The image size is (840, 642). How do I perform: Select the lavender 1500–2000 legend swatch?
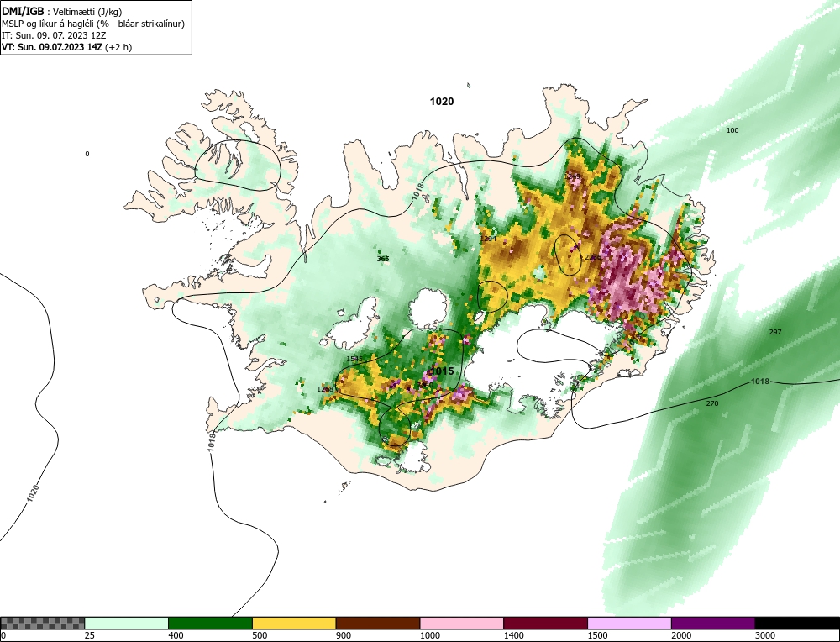coord(629,624)
